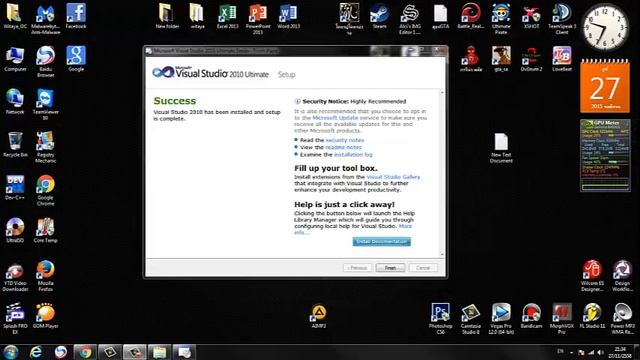
Task: Open Facebook desktop shortcut
Action: [76, 16]
